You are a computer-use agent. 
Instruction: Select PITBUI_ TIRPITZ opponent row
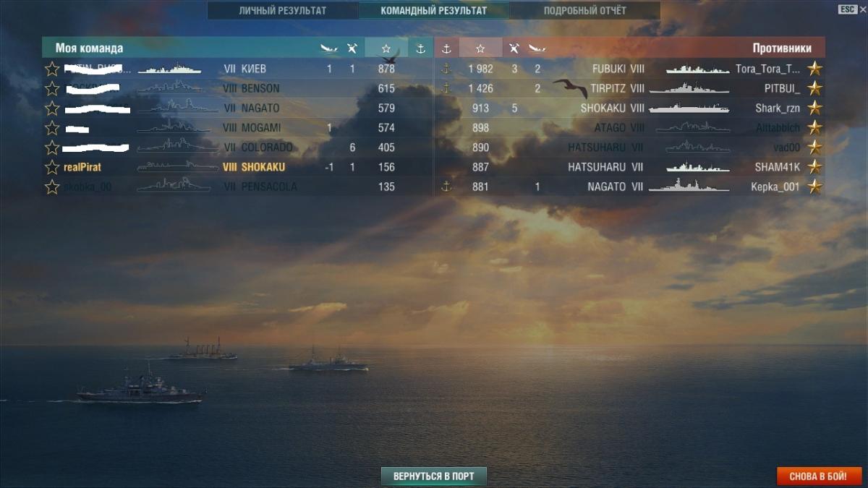pos(629,88)
